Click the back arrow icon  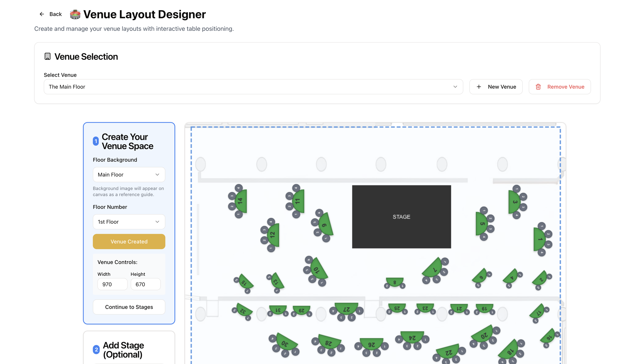click(42, 14)
